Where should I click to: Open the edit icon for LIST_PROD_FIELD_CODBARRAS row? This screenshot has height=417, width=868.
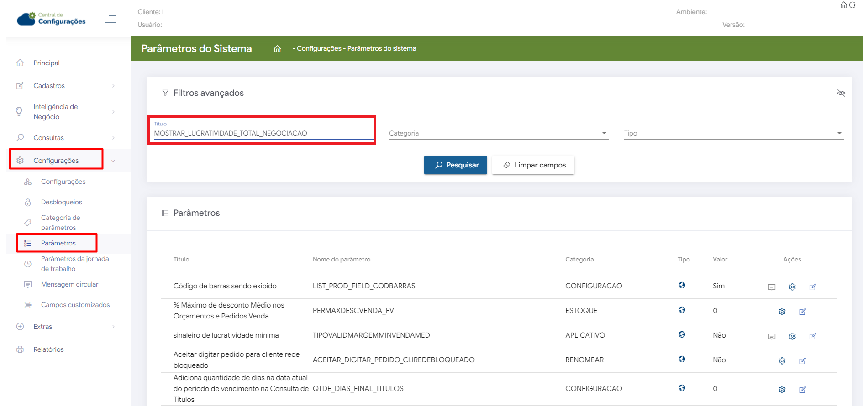point(813,287)
